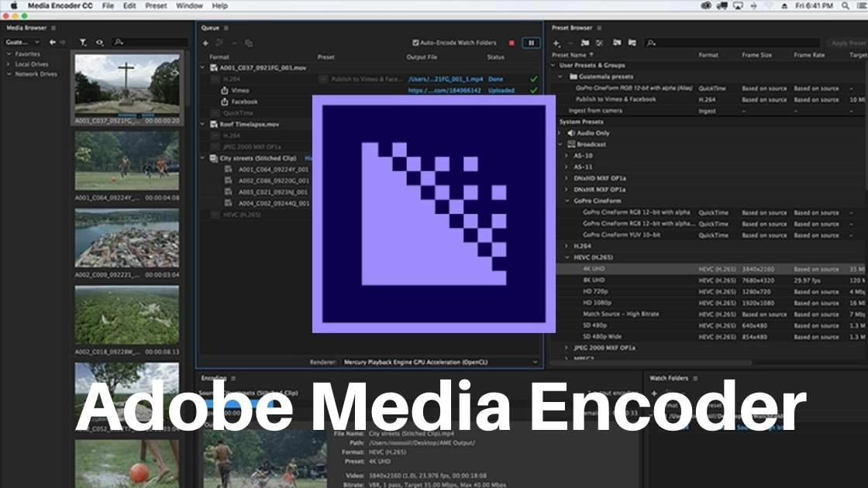Expand the Broadcast system presets group
868x488 pixels.
(561, 143)
